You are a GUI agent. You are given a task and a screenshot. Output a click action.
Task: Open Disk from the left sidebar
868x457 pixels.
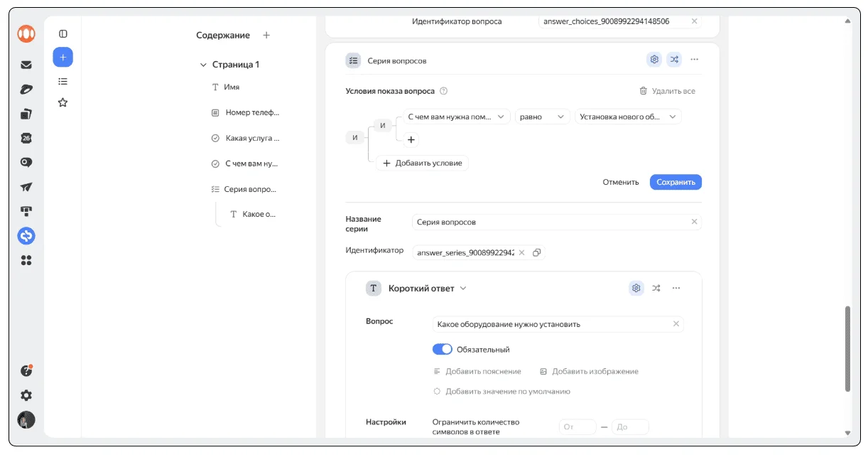(26, 90)
